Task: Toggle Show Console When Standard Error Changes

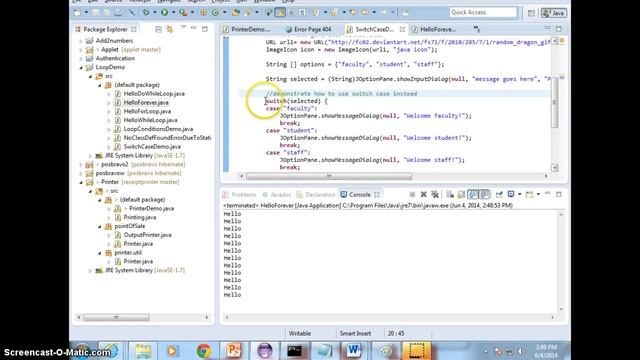Action: tap(484, 194)
